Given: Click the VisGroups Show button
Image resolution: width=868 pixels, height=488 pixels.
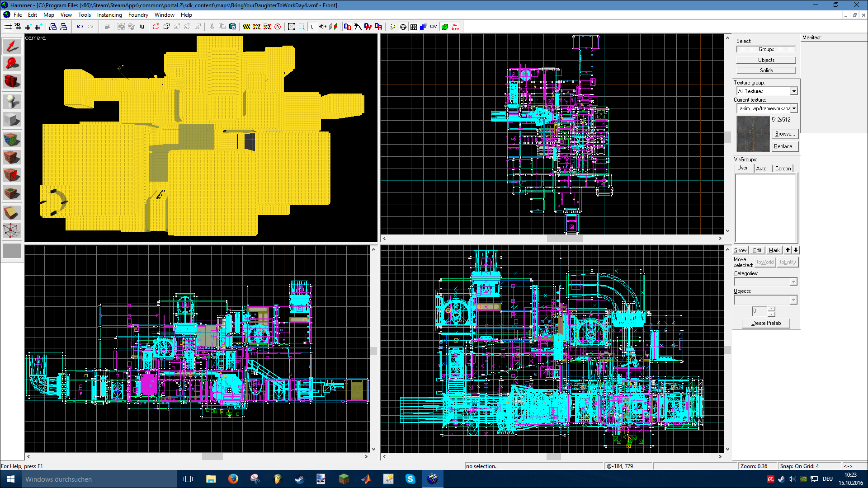Looking at the screenshot, I should tap(740, 250).
